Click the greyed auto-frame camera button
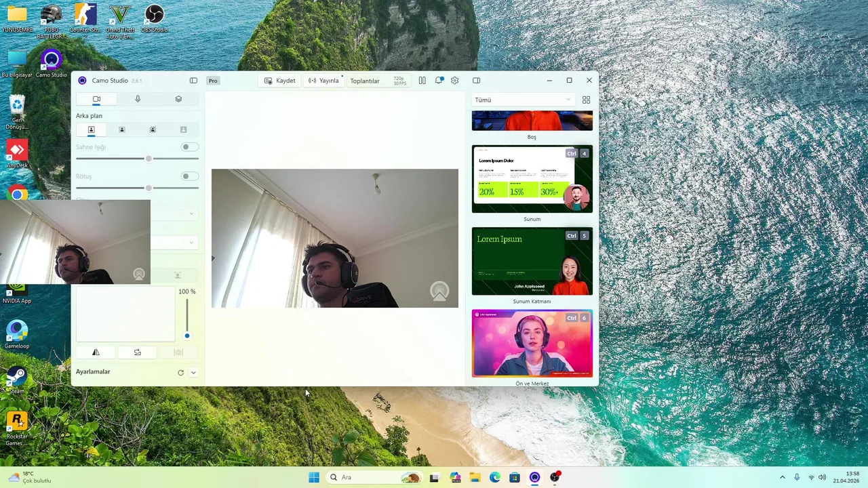868x488 pixels. tap(178, 352)
